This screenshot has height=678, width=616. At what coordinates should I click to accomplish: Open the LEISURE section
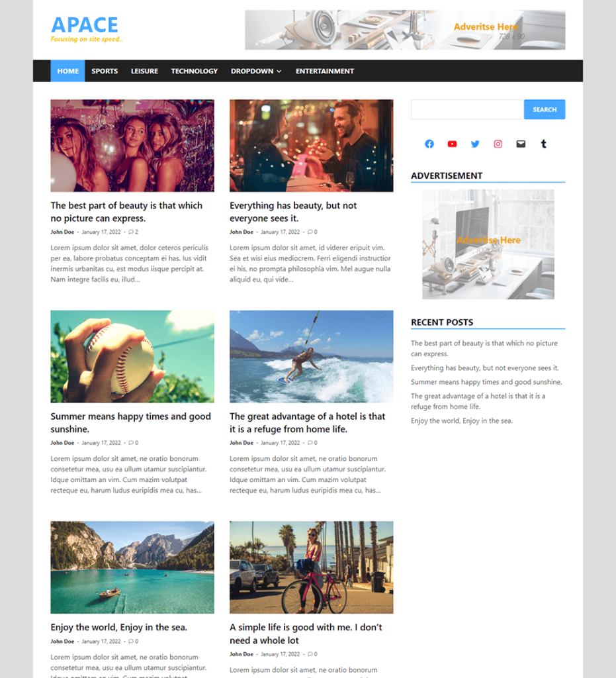[144, 71]
